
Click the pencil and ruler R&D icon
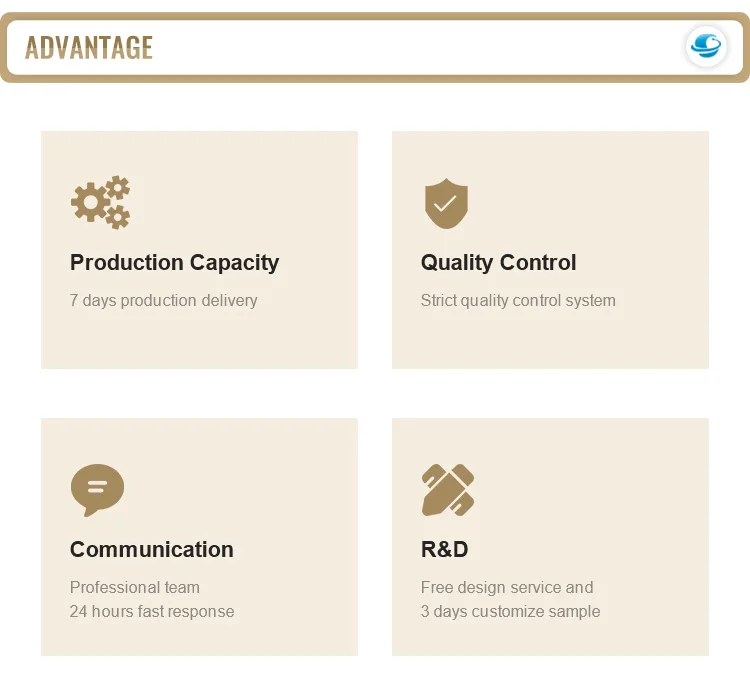(x=447, y=490)
